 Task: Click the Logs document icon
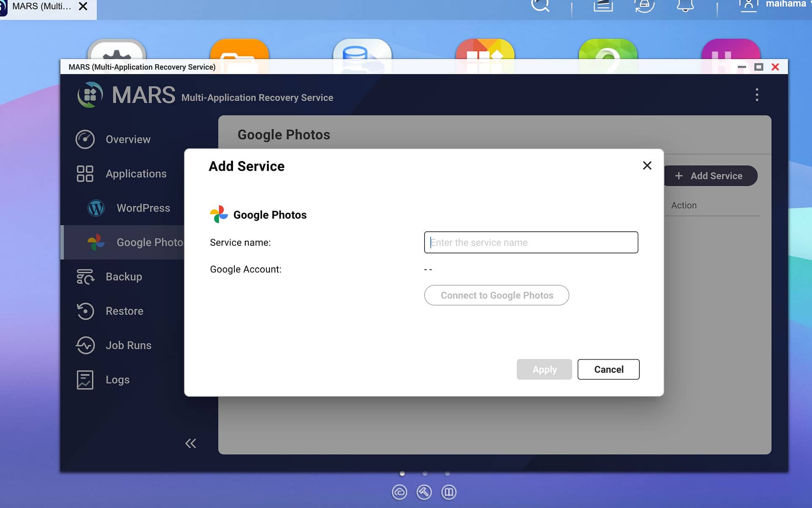85,379
